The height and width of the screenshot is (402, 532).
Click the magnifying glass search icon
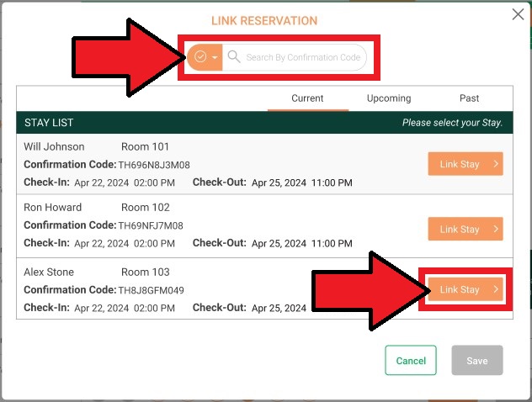point(234,56)
